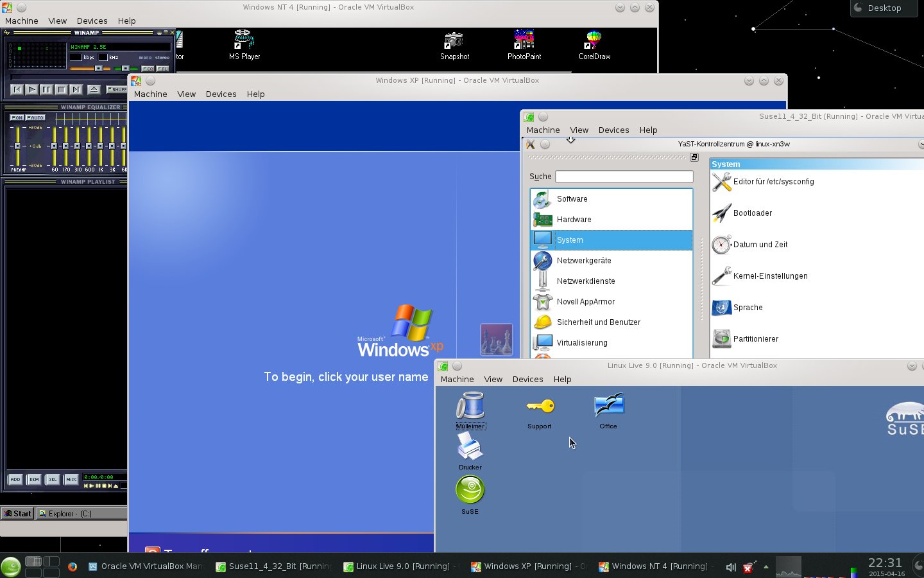Screen dimensions: 924x578
Task: Toggle equalizer ON button
Action: [x=17, y=118]
